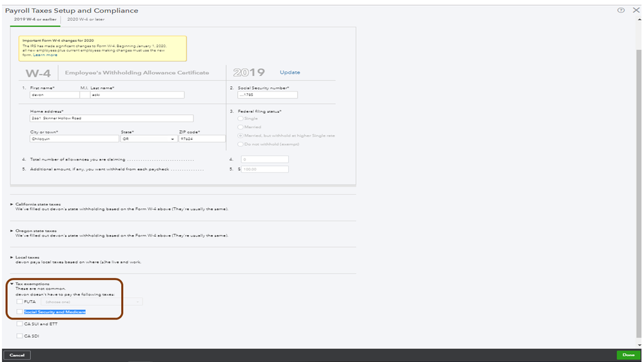Expand the California state taxes section

[12, 204]
